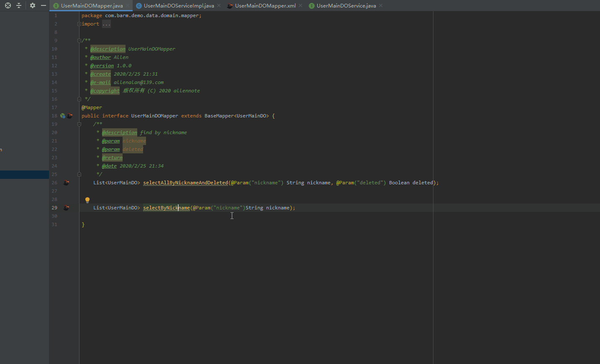
Task: Hide the project panel with minus icon
Action: 44,5
